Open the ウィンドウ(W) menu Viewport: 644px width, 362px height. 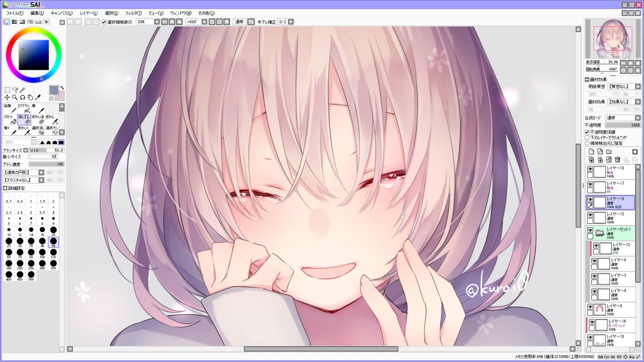pos(181,13)
